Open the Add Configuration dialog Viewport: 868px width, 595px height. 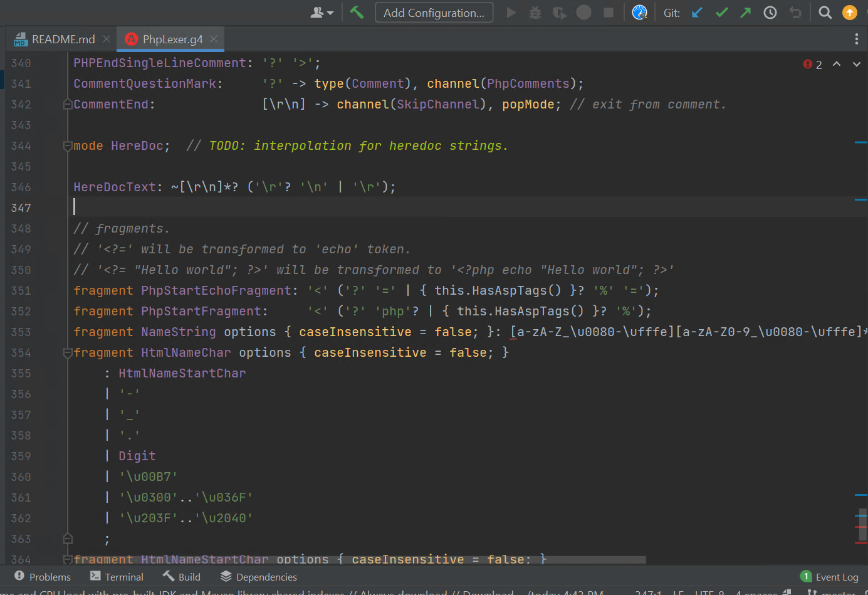pyautogui.click(x=434, y=12)
